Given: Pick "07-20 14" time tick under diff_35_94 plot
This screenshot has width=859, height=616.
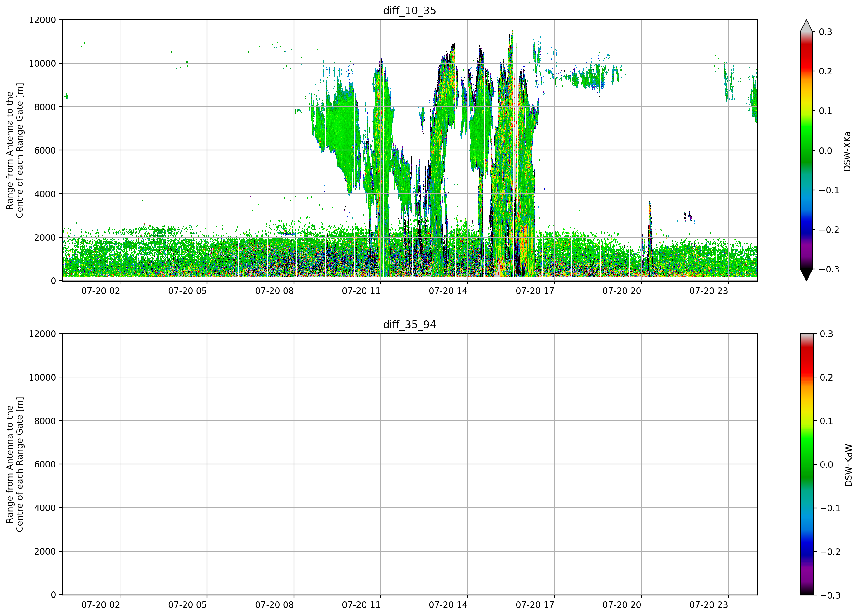Looking at the screenshot, I should tap(448, 605).
